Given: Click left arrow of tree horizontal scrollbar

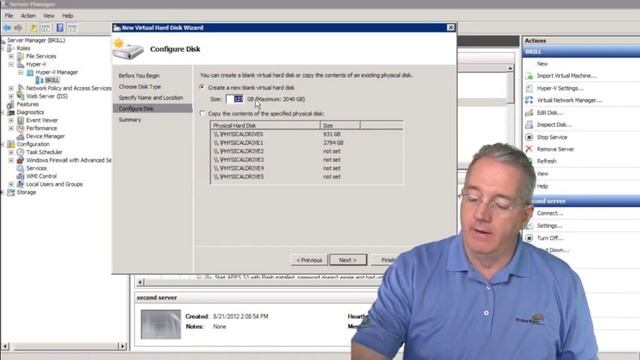Looking at the screenshot, I should [x=5, y=346].
